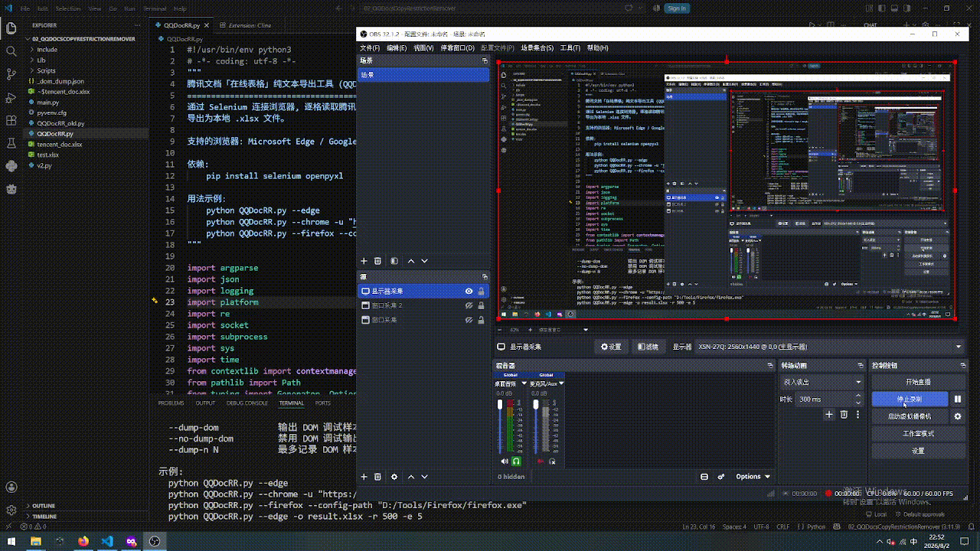Open the 文件(F) menu in OBS
The width and height of the screenshot is (980, 551).
[370, 47]
